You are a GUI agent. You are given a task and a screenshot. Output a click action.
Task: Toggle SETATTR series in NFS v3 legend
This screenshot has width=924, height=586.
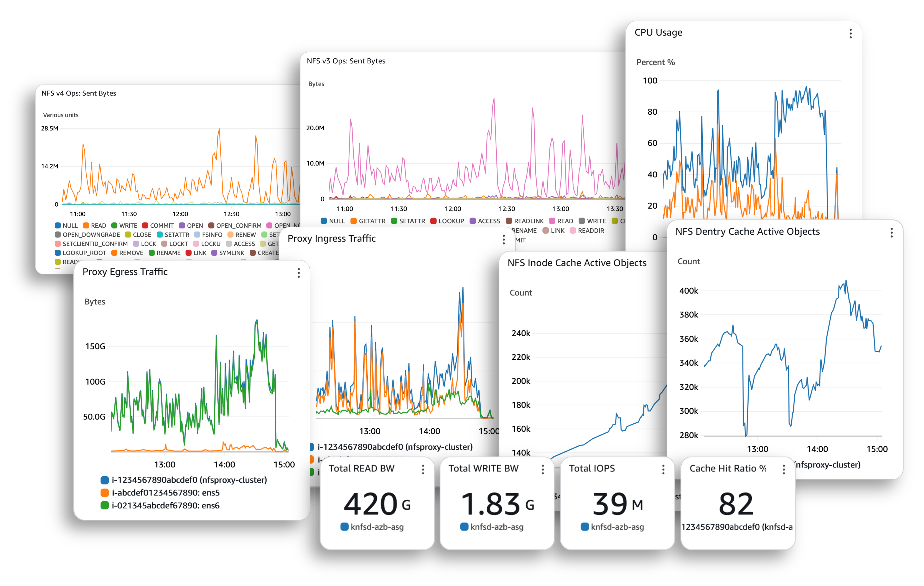coord(408,221)
